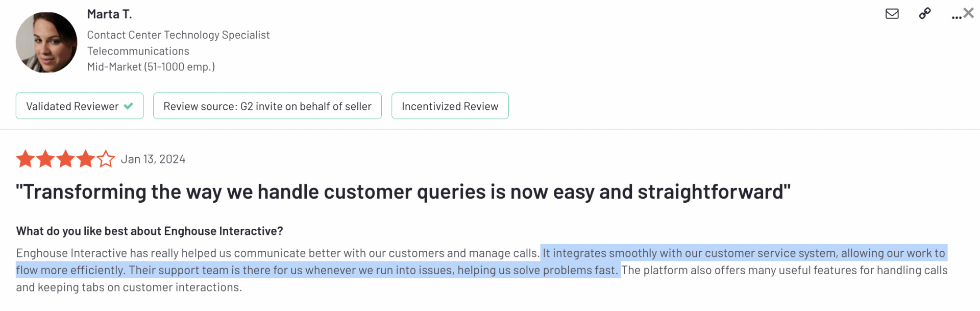Image resolution: width=980 pixels, height=311 pixels.
Task: Click Marta T.'s profile photo
Action: 46,42
